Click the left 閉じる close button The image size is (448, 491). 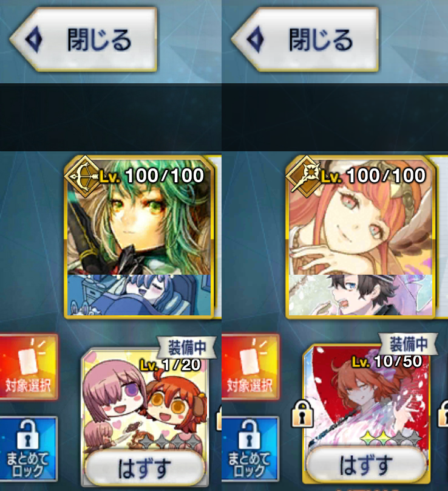(83, 39)
